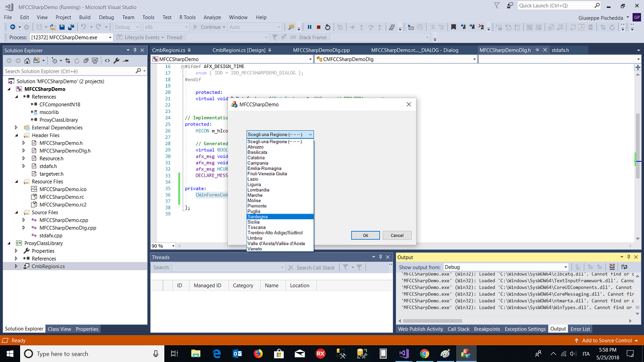
Task: Open the solution configuration Debug dropdown
Action: [127, 27]
